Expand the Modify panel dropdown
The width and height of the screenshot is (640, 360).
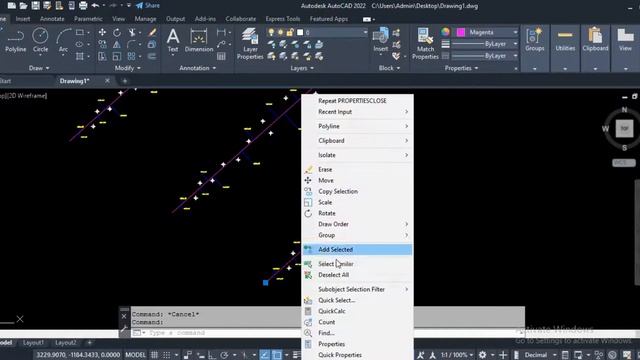click(128, 68)
